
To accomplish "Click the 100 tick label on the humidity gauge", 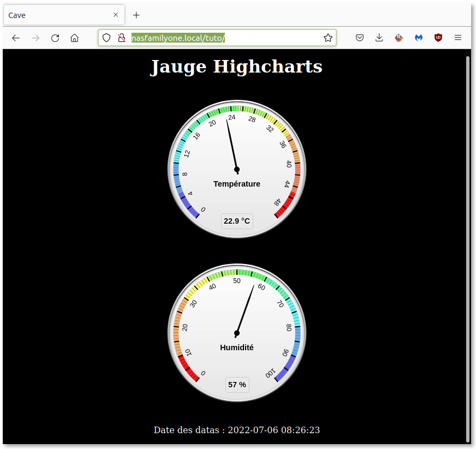I will tap(270, 373).
